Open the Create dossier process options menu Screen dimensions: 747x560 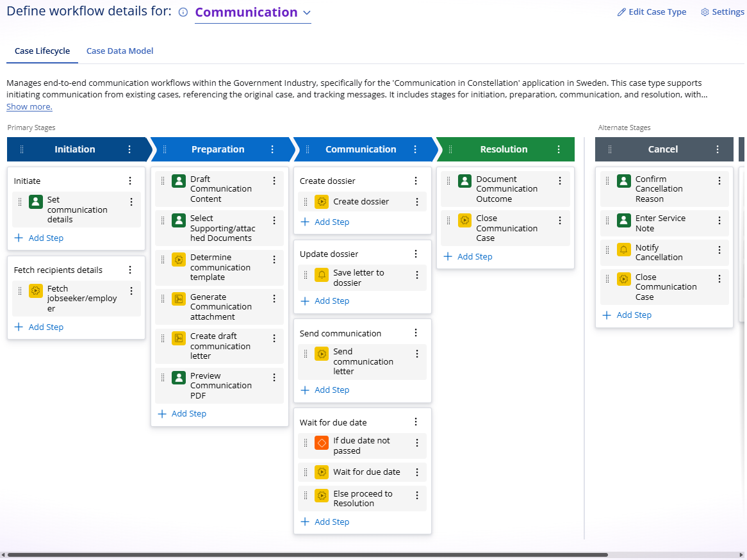point(415,181)
